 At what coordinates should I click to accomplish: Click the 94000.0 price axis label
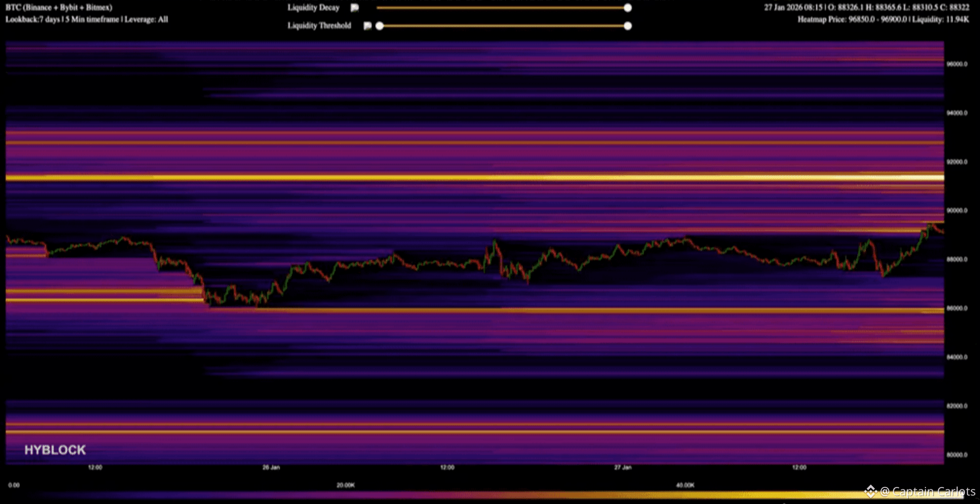click(957, 113)
